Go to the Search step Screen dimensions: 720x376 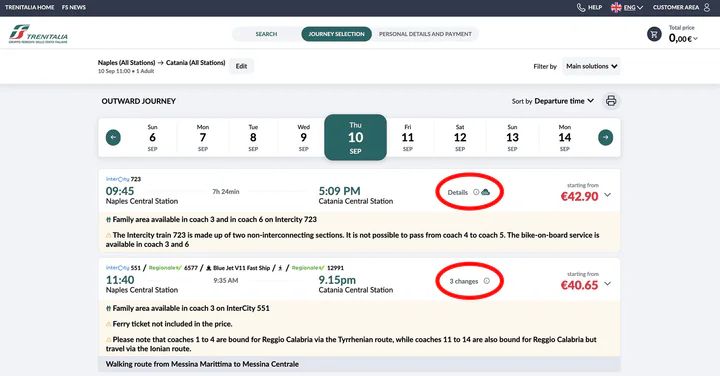pyautogui.click(x=266, y=34)
